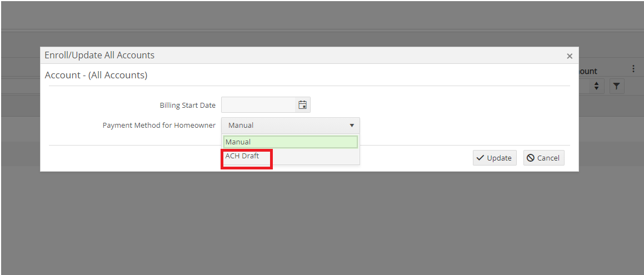Viewport: 644px width, 275px height.
Task: Open the Payment Method for Homeowner dropdown arrow
Action: click(352, 125)
